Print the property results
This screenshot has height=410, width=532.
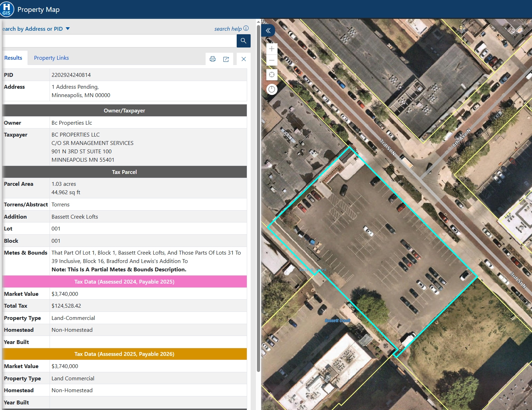[x=213, y=59]
